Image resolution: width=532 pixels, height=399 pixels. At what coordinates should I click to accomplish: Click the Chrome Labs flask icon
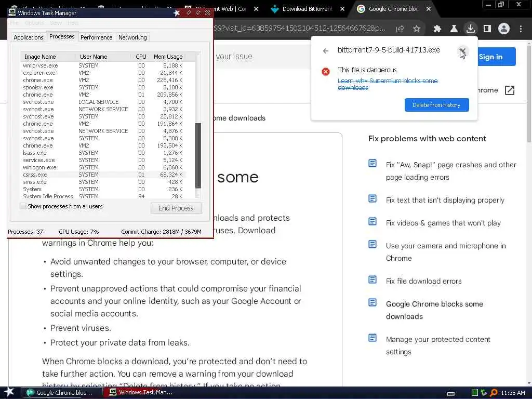point(454,29)
